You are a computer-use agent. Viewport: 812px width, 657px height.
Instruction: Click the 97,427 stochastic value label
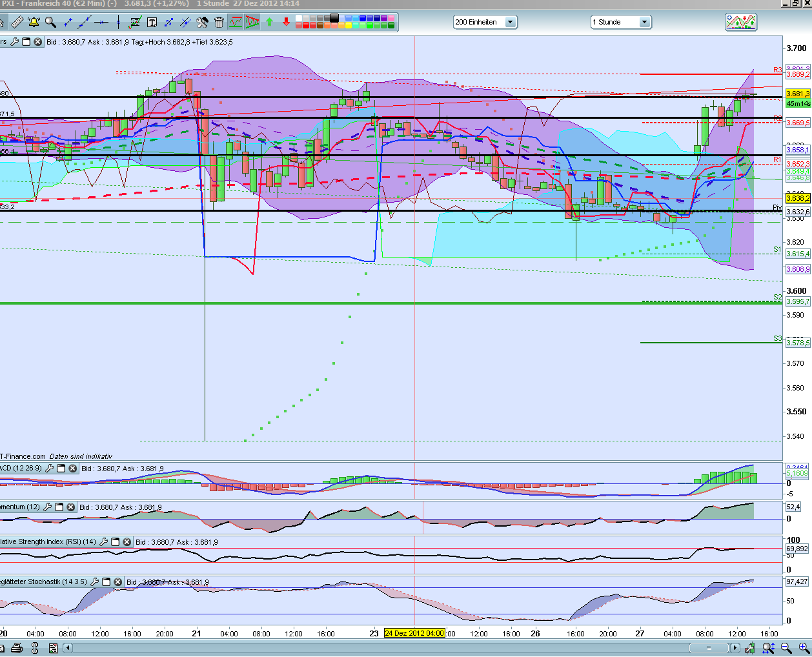click(x=797, y=581)
